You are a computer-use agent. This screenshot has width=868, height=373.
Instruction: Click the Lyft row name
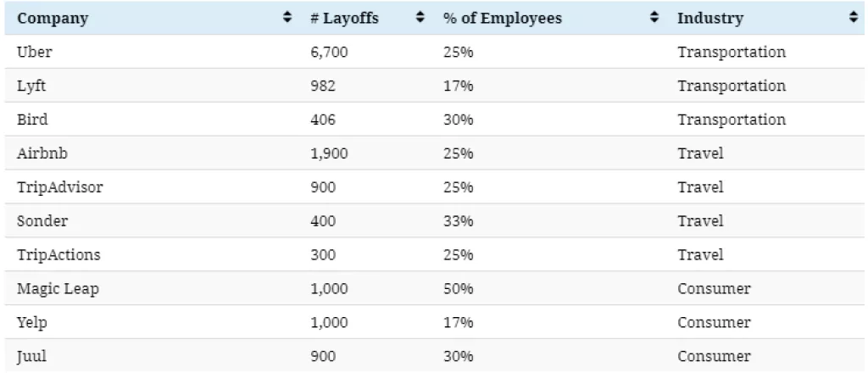coord(31,86)
